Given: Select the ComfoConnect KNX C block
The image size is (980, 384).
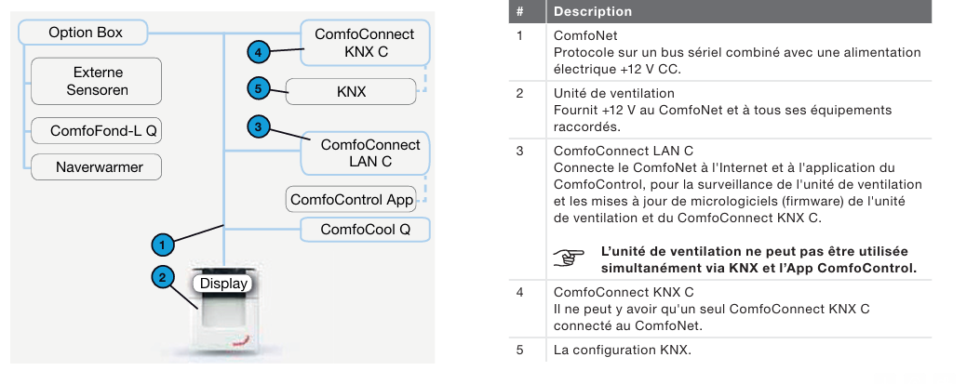Looking at the screenshot, I should [x=364, y=43].
